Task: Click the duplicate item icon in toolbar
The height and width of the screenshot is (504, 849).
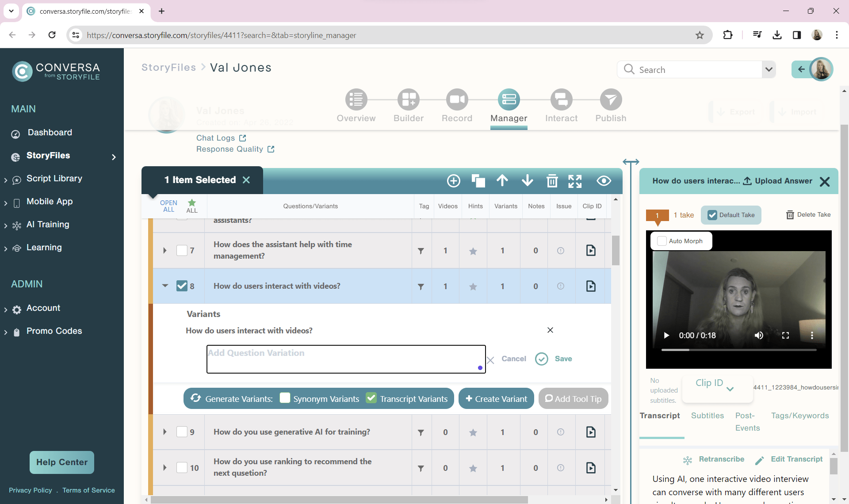Action: click(x=478, y=181)
